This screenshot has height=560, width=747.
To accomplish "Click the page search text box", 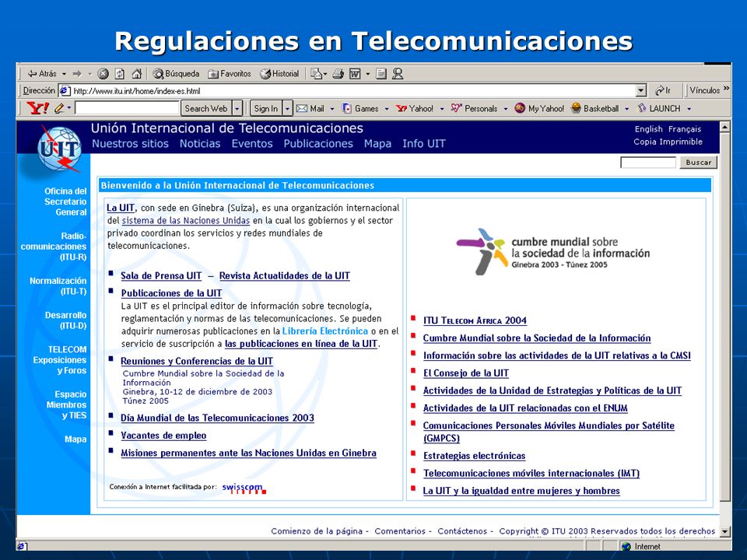I will (x=648, y=163).
